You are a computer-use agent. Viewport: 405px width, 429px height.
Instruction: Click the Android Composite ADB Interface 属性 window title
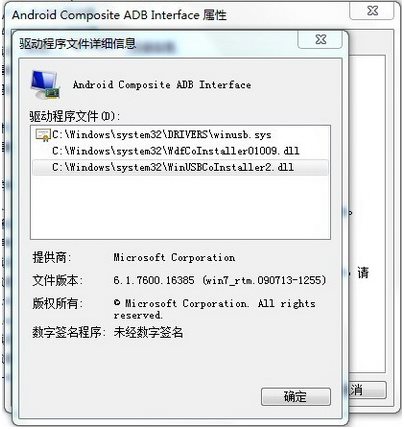point(119,15)
